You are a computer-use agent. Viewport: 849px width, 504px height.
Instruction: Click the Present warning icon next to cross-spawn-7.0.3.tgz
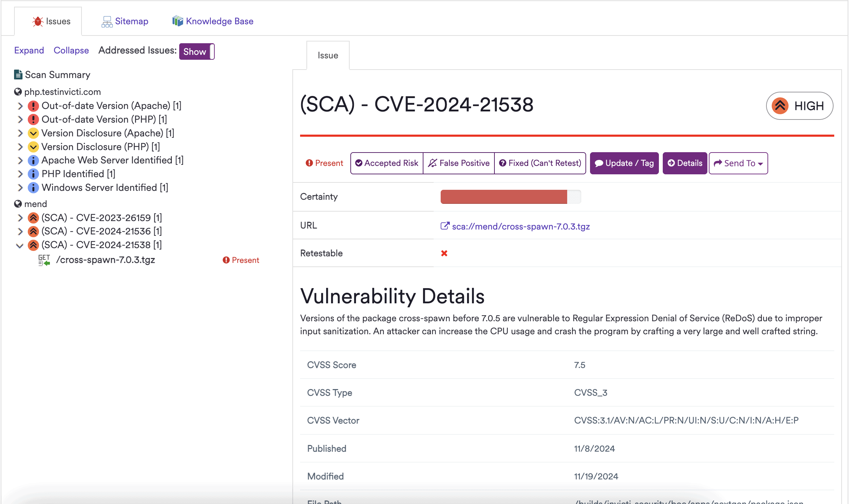click(x=227, y=260)
